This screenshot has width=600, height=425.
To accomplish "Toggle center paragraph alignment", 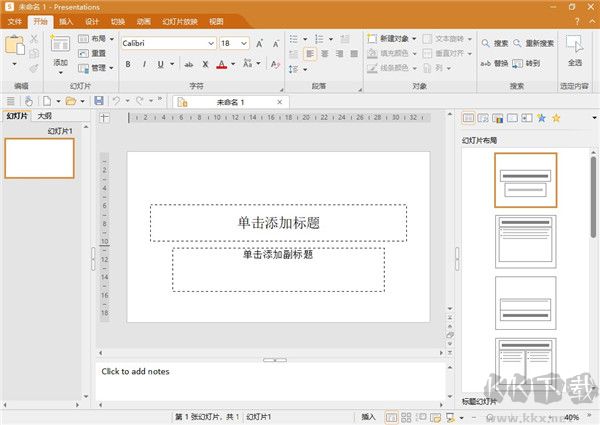I will click(325, 54).
